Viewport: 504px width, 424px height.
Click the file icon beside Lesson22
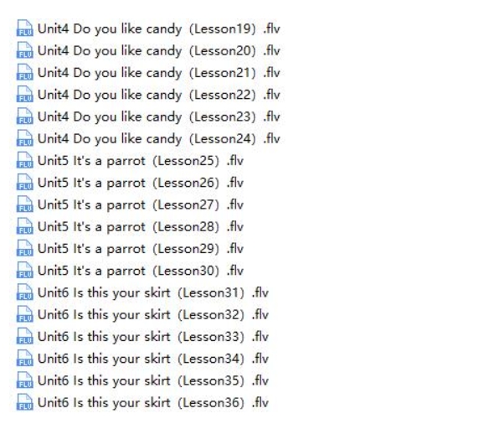coord(23,95)
